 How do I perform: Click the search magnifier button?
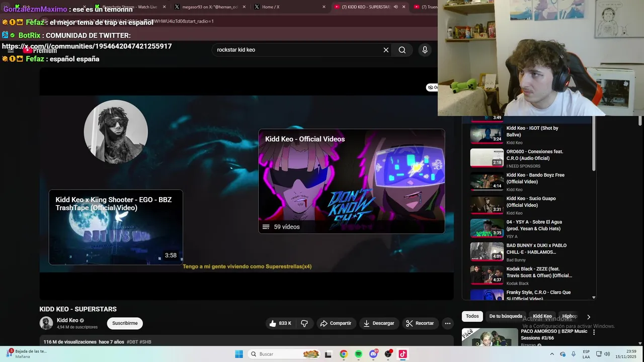click(x=402, y=50)
